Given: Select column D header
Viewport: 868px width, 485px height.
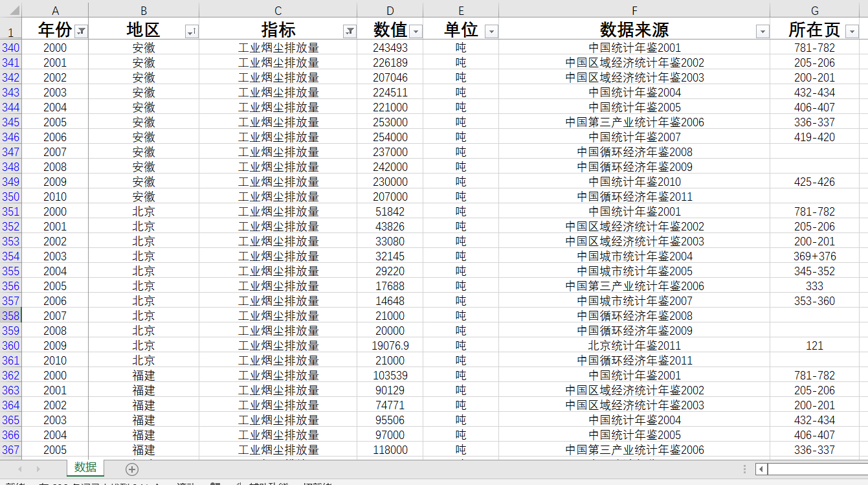Looking at the screenshot, I should click(x=390, y=10).
